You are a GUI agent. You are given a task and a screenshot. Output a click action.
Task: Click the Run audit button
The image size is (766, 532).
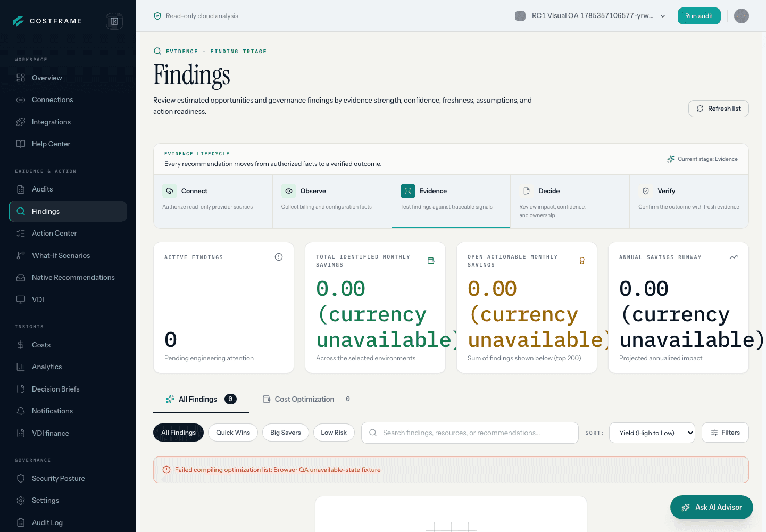tap(699, 16)
